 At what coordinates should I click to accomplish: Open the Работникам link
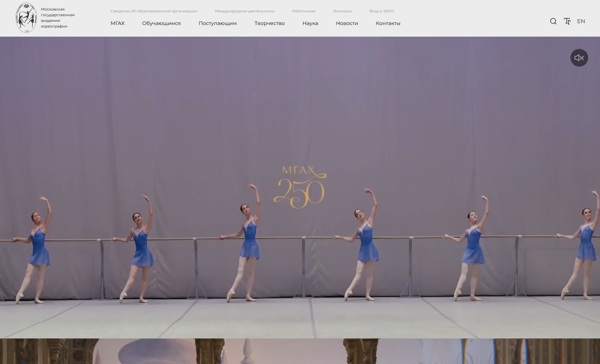click(x=304, y=11)
